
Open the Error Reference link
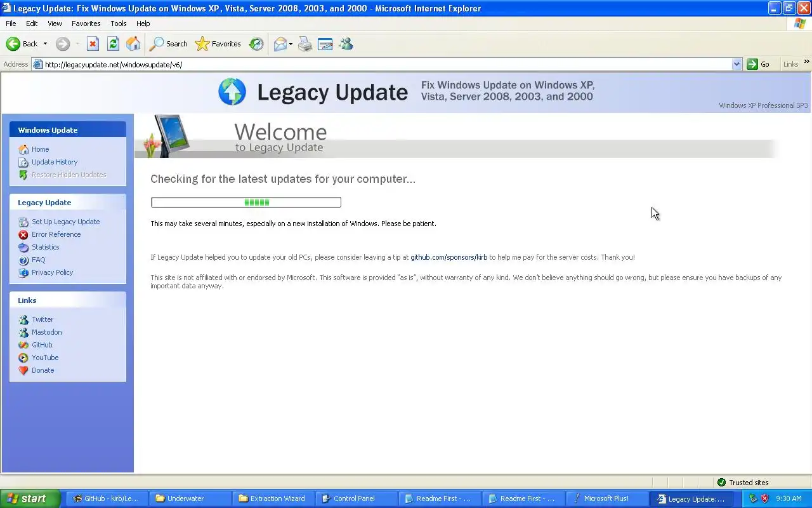[x=56, y=234]
